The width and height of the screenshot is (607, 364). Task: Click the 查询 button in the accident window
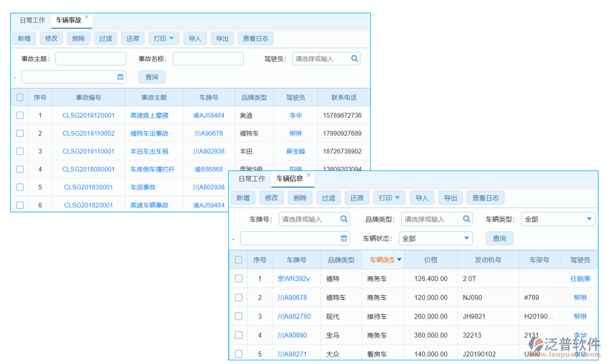pos(151,76)
